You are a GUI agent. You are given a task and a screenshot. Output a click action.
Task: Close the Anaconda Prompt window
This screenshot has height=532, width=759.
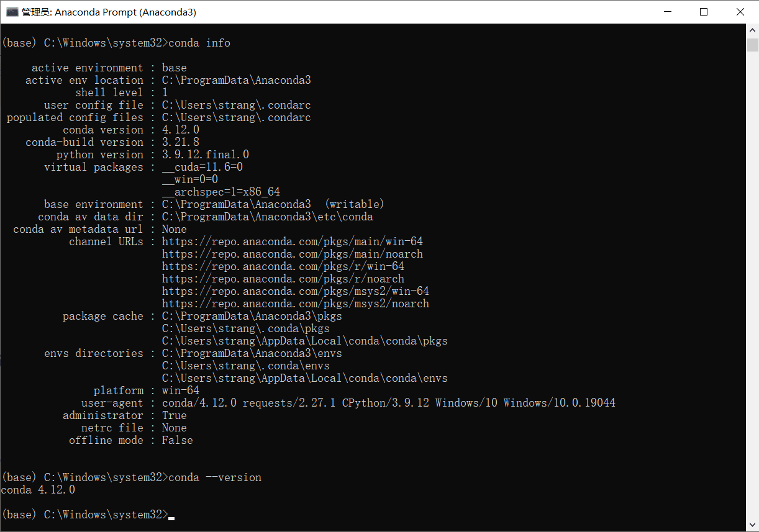pos(740,12)
